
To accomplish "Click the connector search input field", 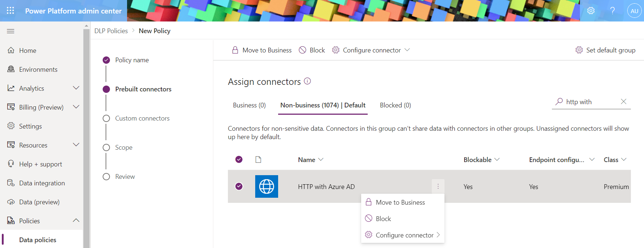I will pos(590,102).
